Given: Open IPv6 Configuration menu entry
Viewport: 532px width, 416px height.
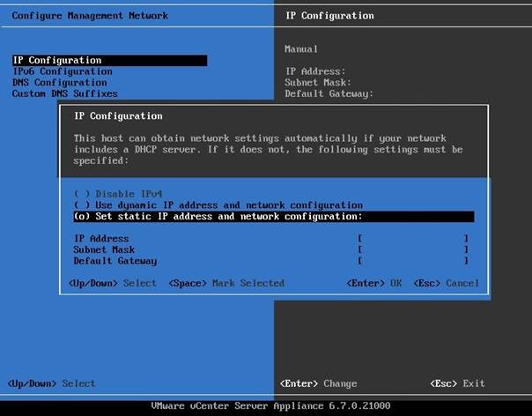Looking at the screenshot, I should click(63, 71).
